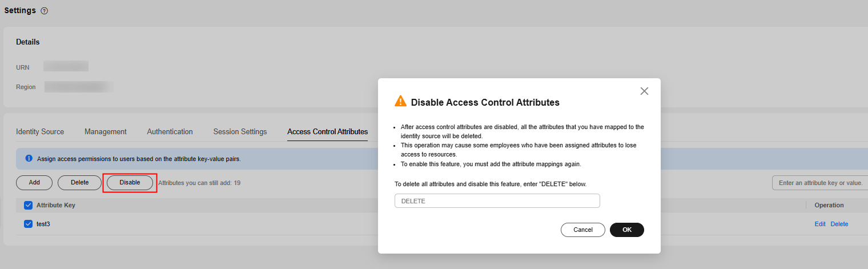This screenshot has height=269, width=868.
Task: Click the help icon next to Settings
Action: [x=45, y=11]
